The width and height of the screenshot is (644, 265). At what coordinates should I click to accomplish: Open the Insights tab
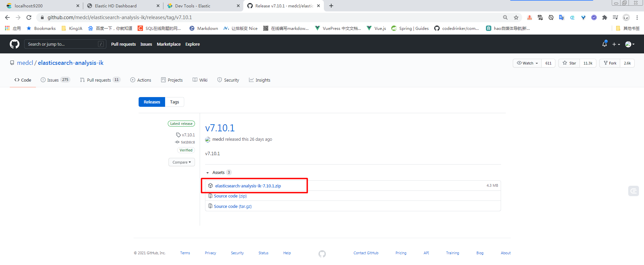point(259,80)
